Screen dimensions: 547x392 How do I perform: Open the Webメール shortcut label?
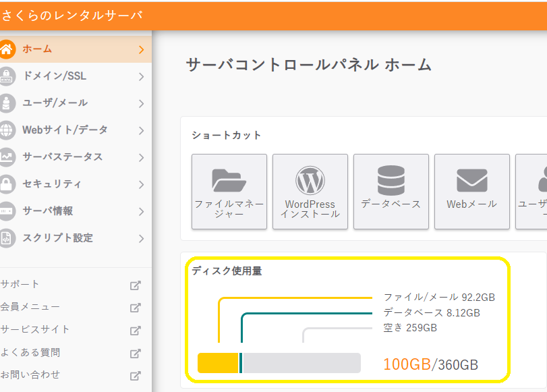(472, 204)
